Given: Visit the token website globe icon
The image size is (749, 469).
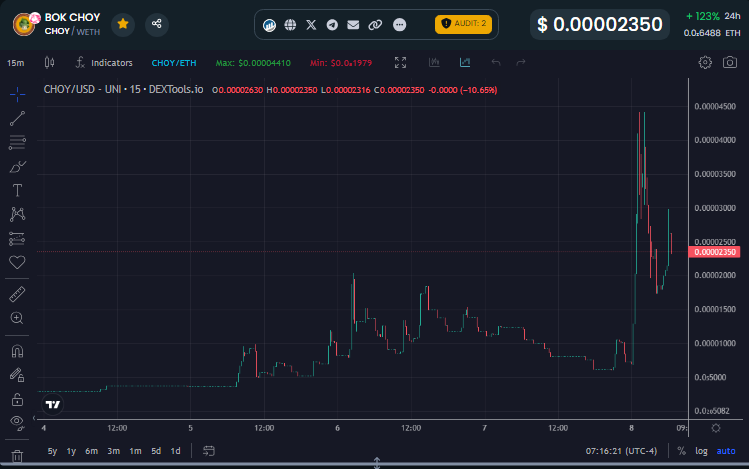Looking at the screenshot, I should [290, 24].
